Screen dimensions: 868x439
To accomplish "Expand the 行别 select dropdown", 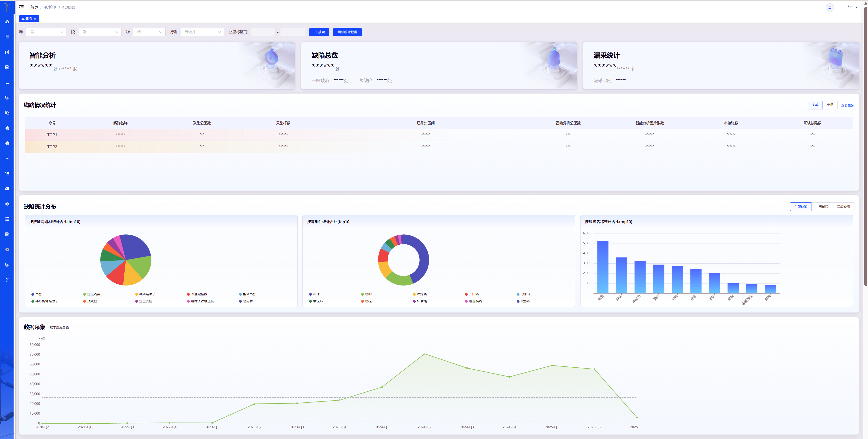I will pyautogui.click(x=202, y=32).
